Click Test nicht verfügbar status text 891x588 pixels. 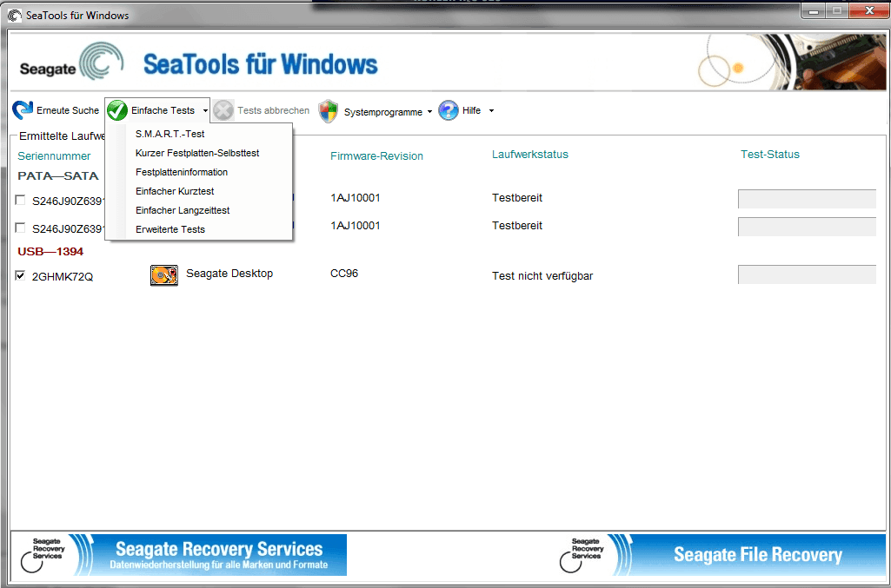coord(542,276)
